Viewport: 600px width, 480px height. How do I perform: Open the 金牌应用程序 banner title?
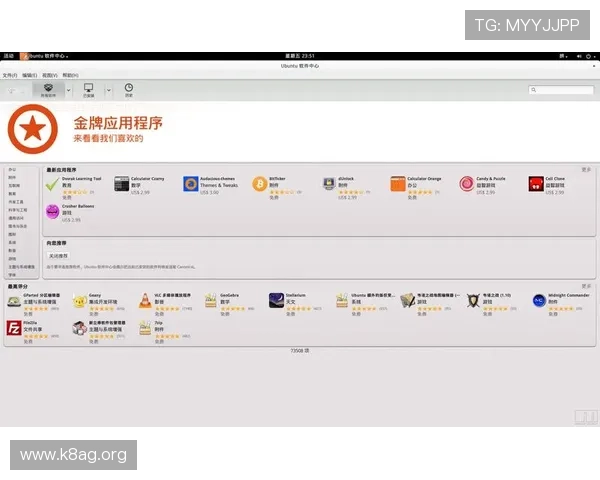pos(118,123)
